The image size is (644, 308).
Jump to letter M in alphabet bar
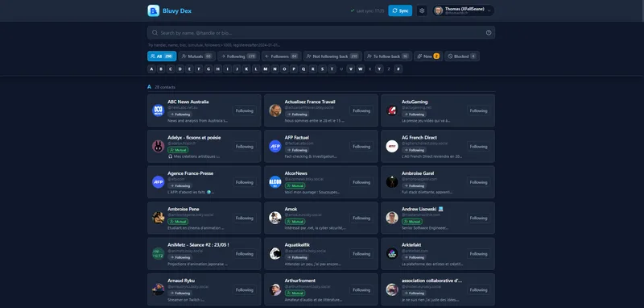coord(266,69)
